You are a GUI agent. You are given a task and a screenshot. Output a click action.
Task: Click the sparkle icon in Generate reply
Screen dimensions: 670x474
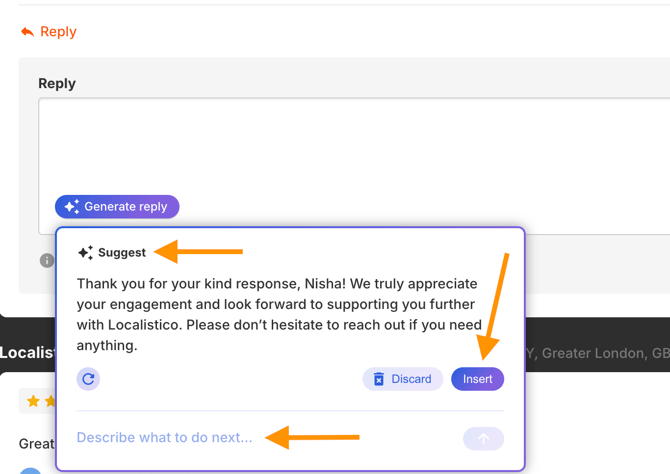(71, 207)
